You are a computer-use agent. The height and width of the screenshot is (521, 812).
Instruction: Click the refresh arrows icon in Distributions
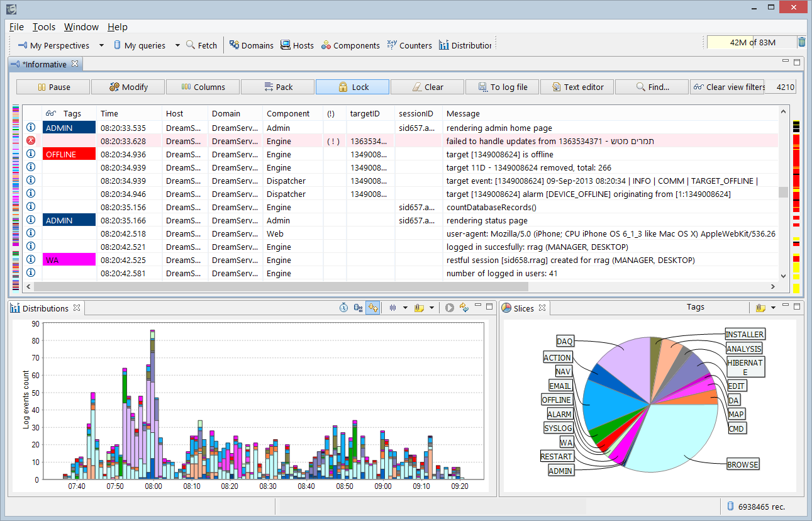[464, 308]
